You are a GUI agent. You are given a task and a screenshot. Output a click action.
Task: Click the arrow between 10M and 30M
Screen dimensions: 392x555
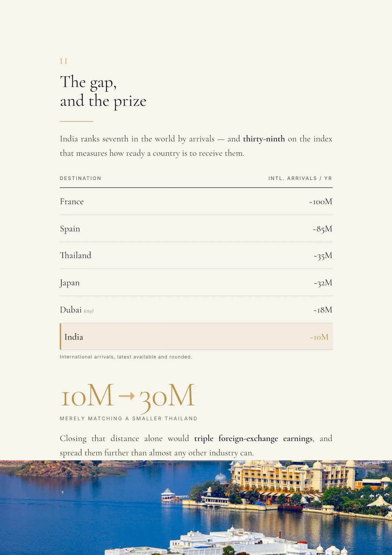[x=127, y=396]
